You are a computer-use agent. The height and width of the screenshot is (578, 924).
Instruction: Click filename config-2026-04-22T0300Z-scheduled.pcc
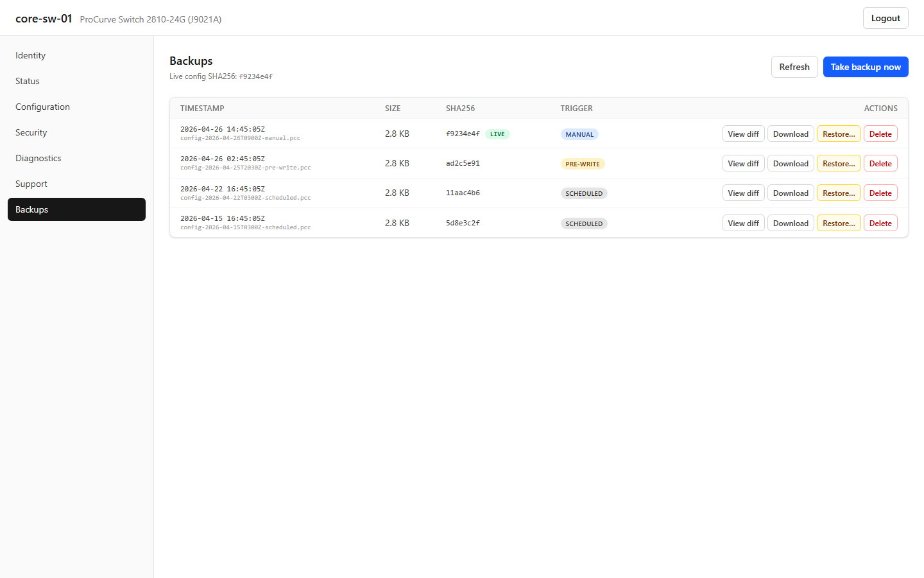(x=245, y=198)
